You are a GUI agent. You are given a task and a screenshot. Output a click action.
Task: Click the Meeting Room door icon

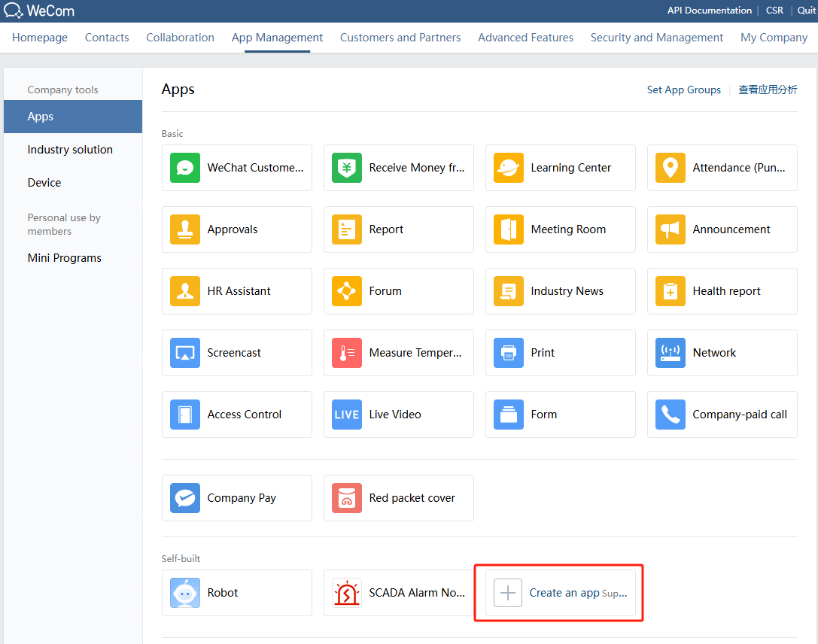tap(508, 229)
